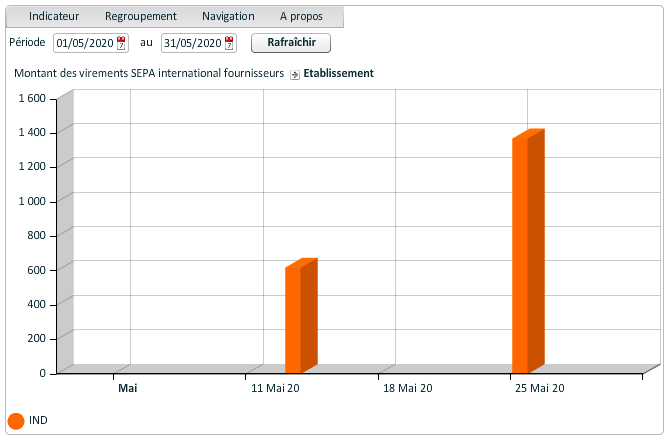Click the 11 Mai 20 axis label
Image resolution: width=669 pixels, height=441 pixels.
click(275, 388)
